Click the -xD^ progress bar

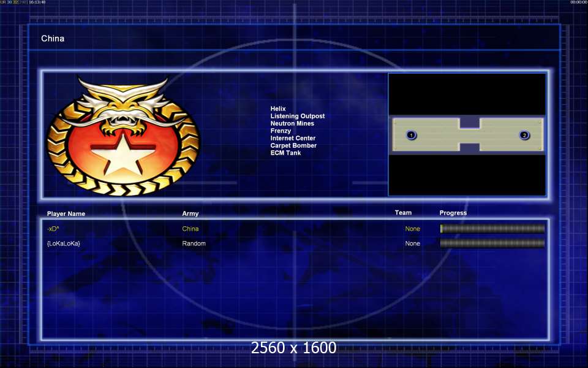click(492, 228)
